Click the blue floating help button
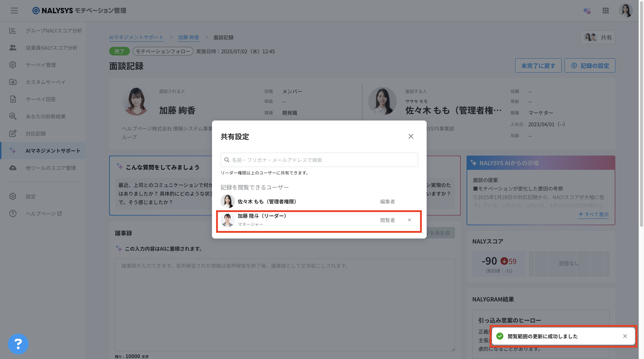Image resolution: width=644 pixels, height=359 pixels. point(18,344)
